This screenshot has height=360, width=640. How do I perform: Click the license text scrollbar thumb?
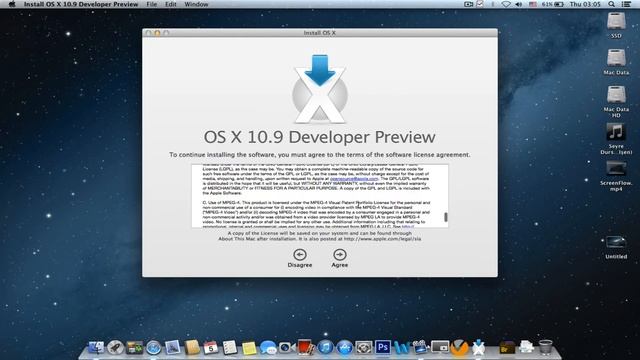click(x=446, y=217)
